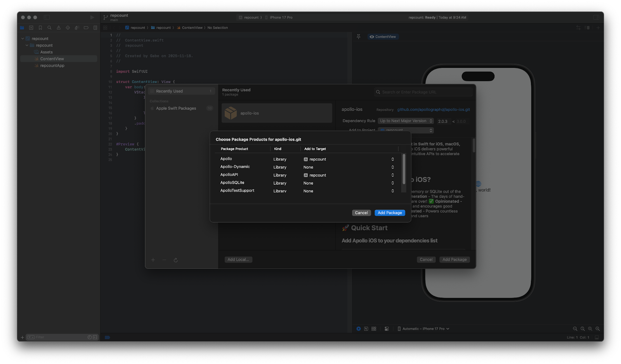Screen dimensions: 621x364
Task: Click No Selection in the breadcrumb bar
Action: click(x=218, y=28)
